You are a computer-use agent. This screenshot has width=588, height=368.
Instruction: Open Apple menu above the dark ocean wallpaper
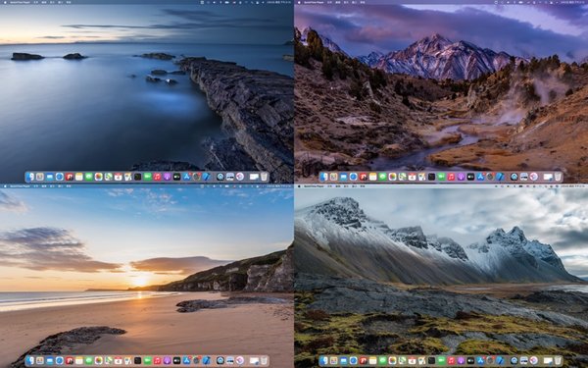point(5,2)
